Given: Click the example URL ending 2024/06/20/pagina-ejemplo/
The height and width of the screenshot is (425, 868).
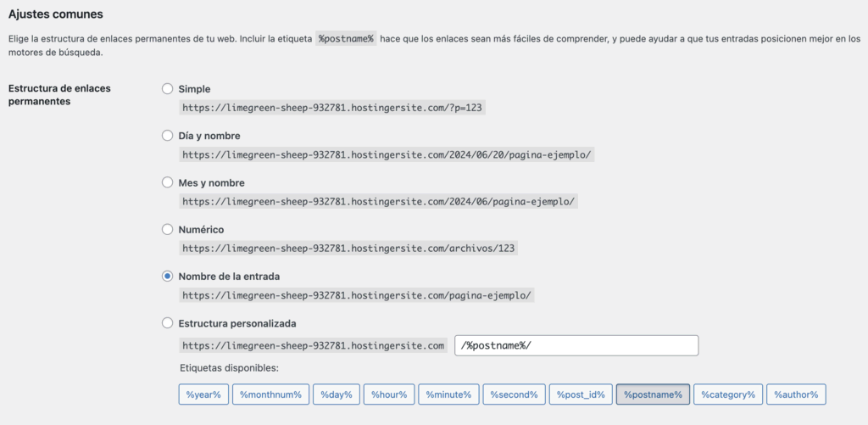Looking at the screenshot, I should (x=387, y=154).
